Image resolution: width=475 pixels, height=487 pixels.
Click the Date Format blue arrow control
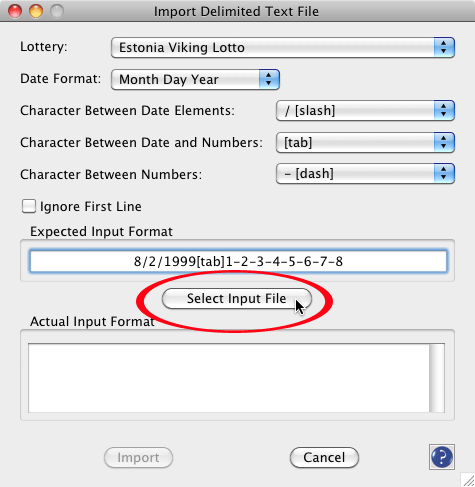point(269,79)
